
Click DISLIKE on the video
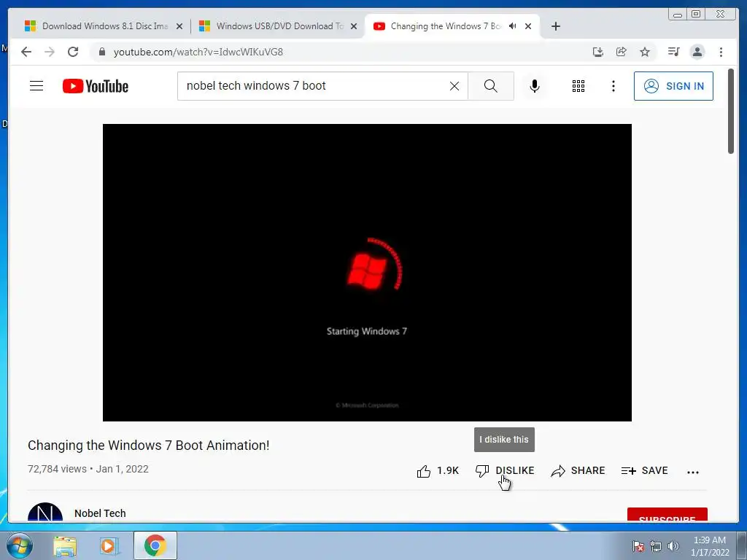click(505, 471)
